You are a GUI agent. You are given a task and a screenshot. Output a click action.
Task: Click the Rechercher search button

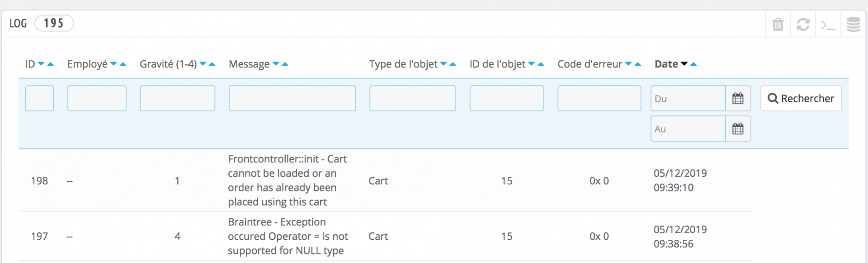coord(801,98)
